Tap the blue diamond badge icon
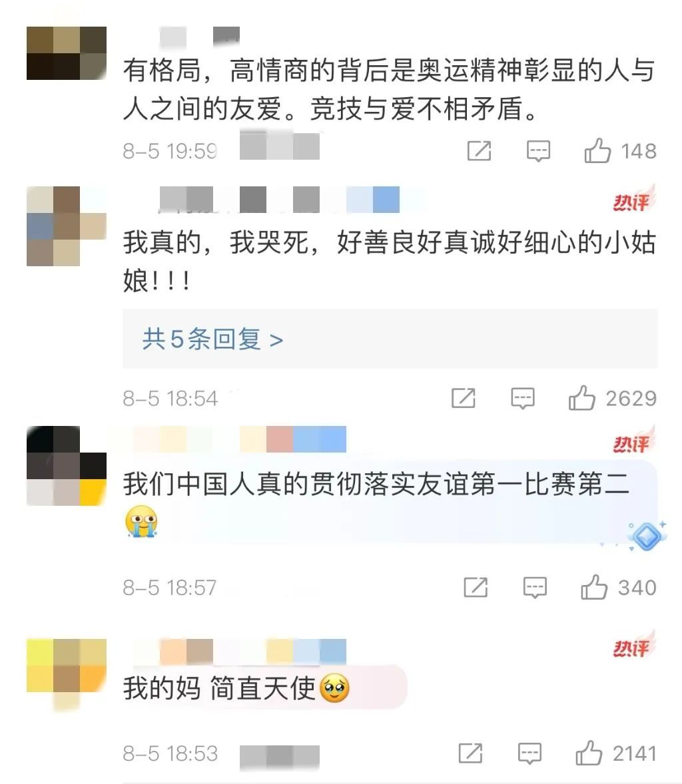 (x=647, y=536)
